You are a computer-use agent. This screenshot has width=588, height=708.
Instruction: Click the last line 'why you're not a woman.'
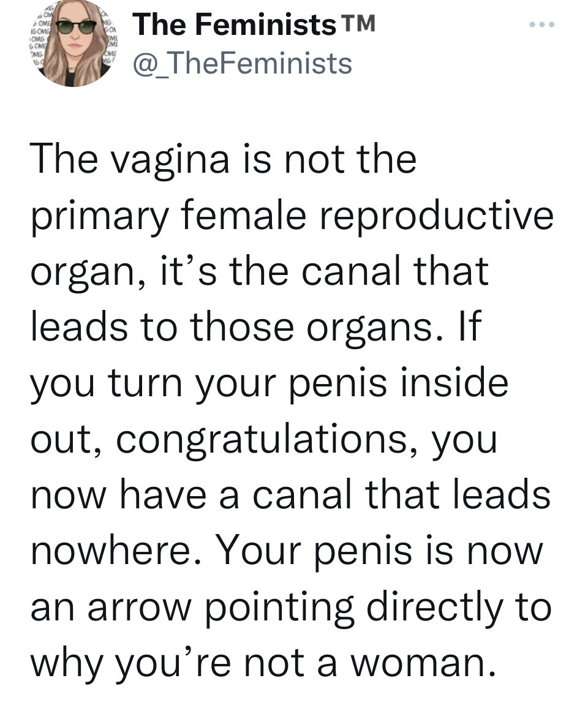click(x=263, y=664)
